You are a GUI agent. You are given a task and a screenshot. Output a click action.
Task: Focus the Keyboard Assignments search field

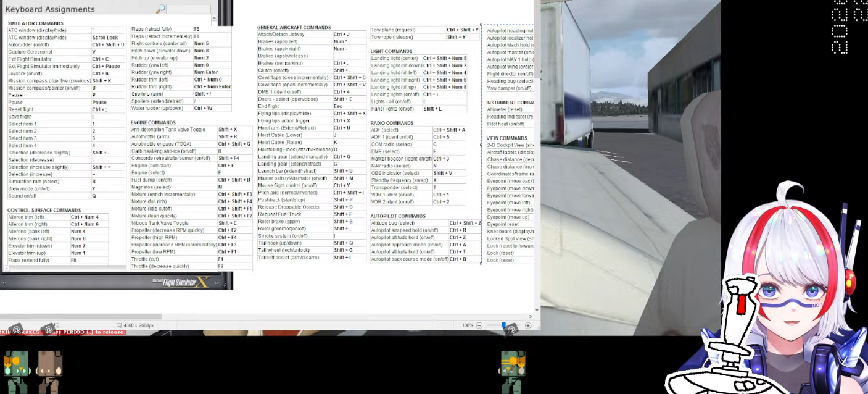pos(189,9)
